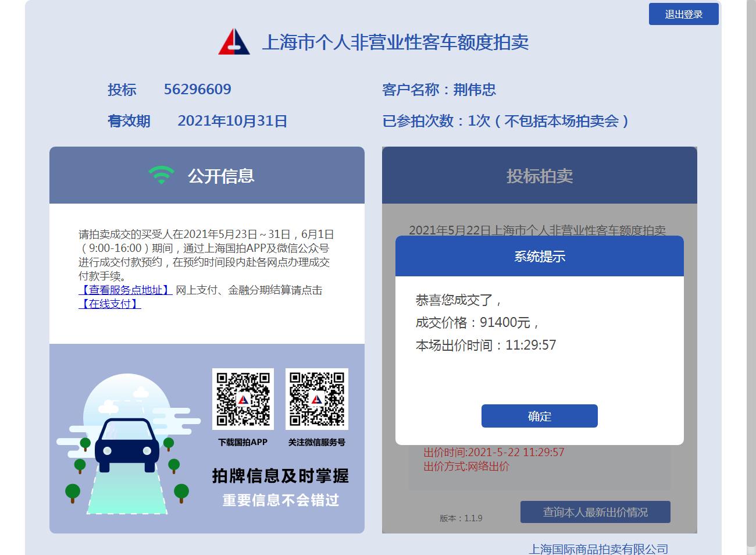Click the 2021年5月22日 auction heading behind the dialog
Viewport: 756px width, 555px height.
[537, 230]
